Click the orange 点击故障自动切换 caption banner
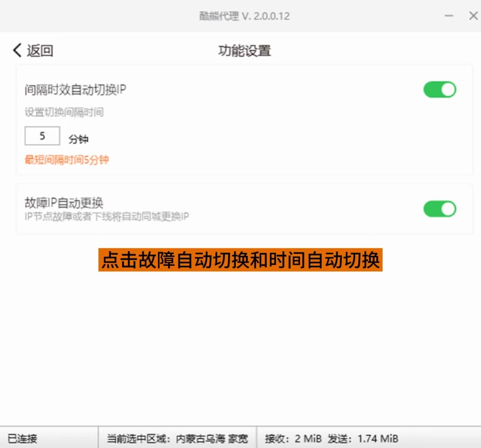This screenshot has height=448, width=481. [x=240, y=260]
